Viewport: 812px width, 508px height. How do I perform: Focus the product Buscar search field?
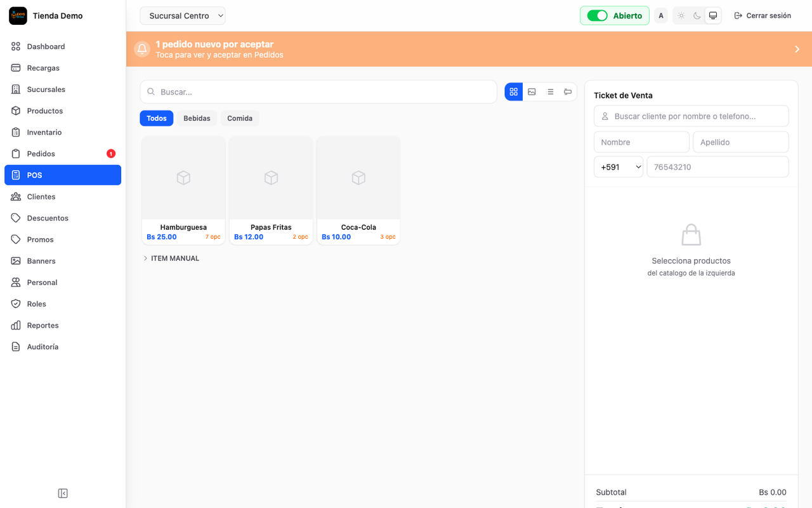point(318,92)
